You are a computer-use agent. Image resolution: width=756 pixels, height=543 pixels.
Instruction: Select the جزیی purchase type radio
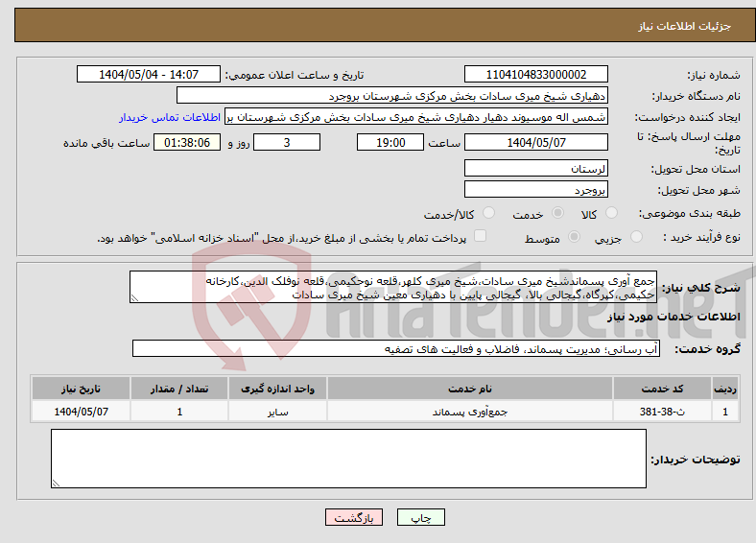point(636,237)
